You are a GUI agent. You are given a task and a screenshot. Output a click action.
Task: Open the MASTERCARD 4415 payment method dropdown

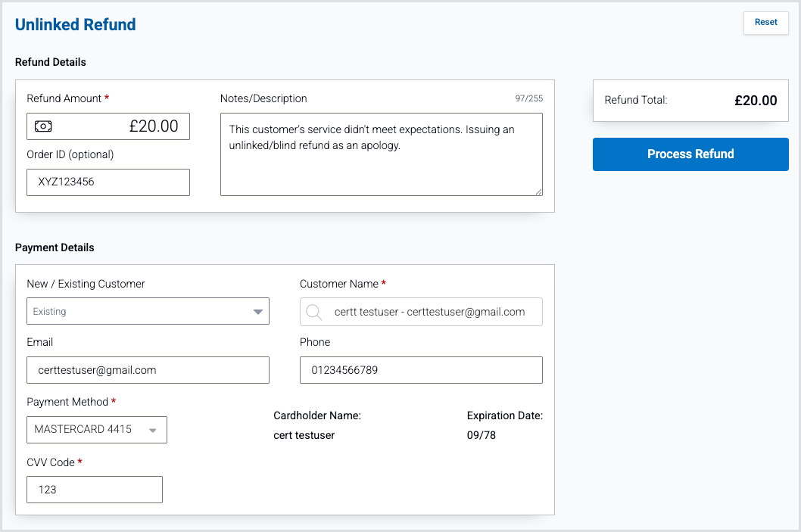tap(97, 430)
